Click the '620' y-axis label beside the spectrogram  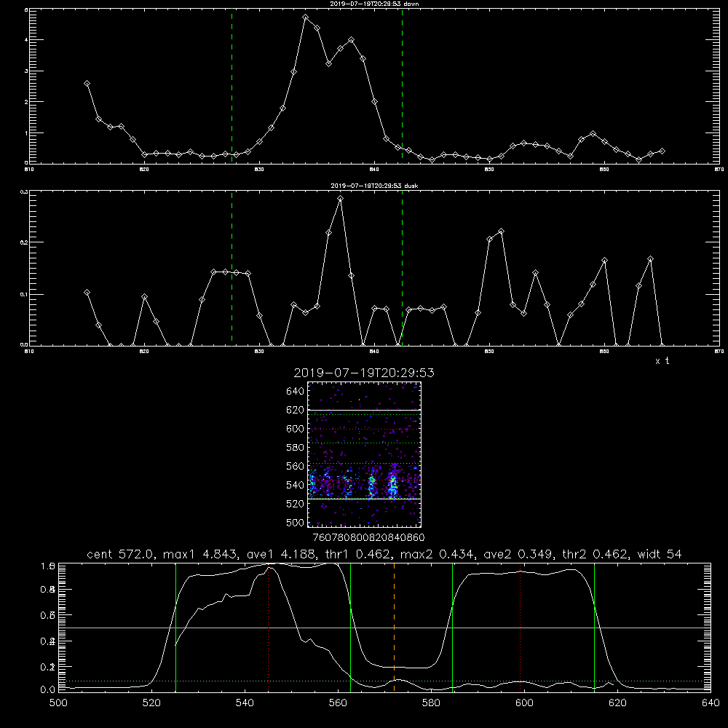pos(296,410)
